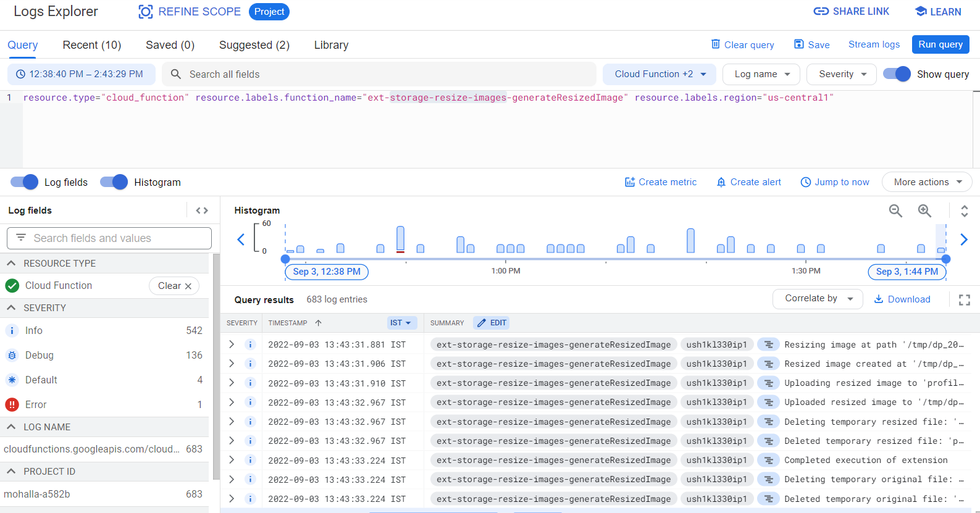Click the Sep 3, 1:44 PM end time chip
The height and width of the screenshot is (513, 980).
click(907, 272)
